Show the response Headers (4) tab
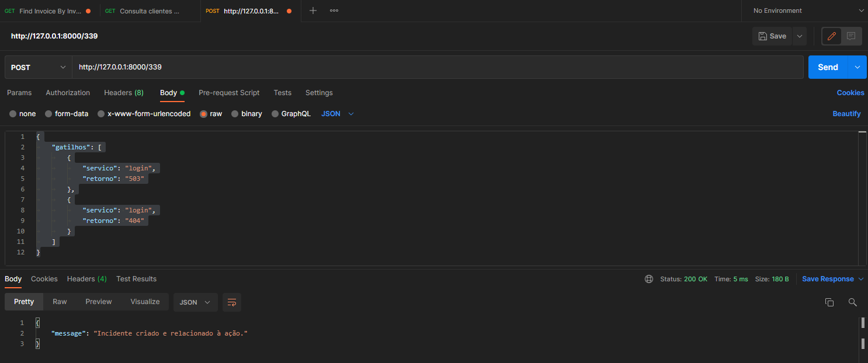Image resolution: width=868 pixels, height=363 pixels. pyautogui.click(x=87, y=279)
